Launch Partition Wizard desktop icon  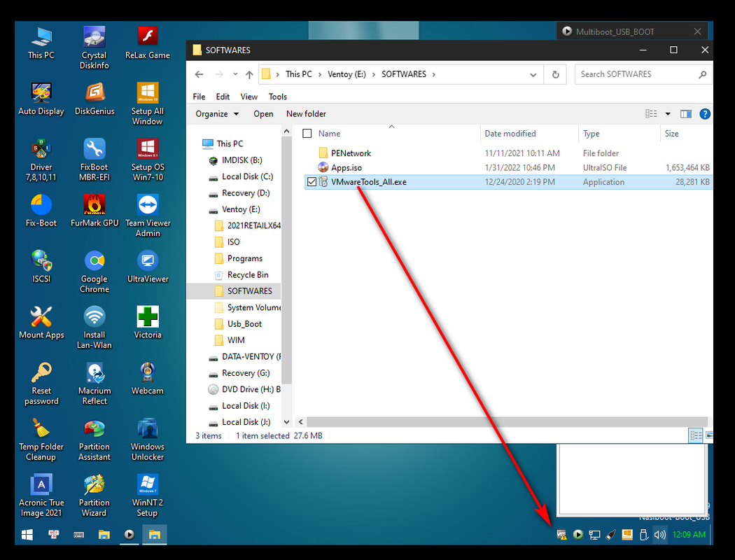[x=94, y=495]
